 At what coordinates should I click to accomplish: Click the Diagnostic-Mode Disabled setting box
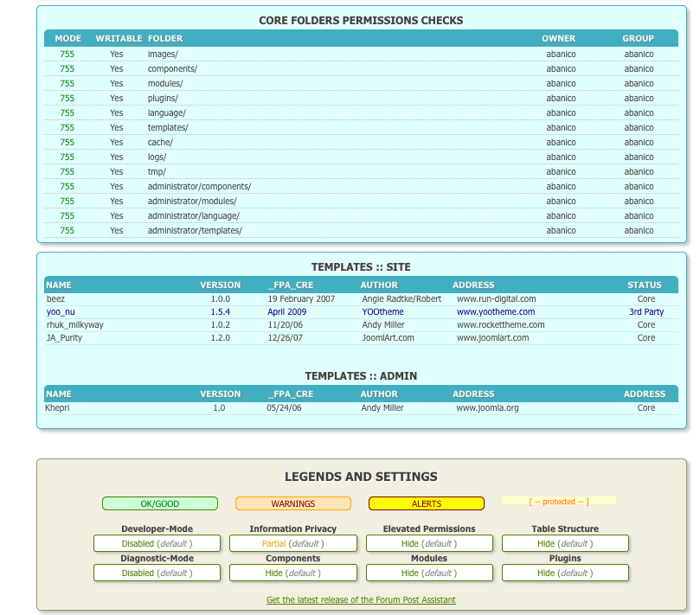coord(157,573)
